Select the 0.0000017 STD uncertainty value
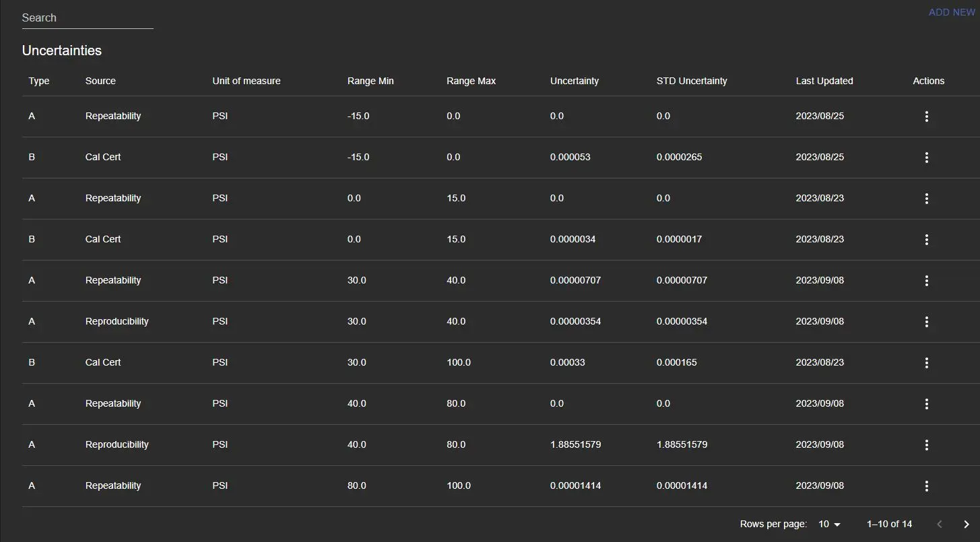Viewport: 980px width, 542px height. pos(680,239)
